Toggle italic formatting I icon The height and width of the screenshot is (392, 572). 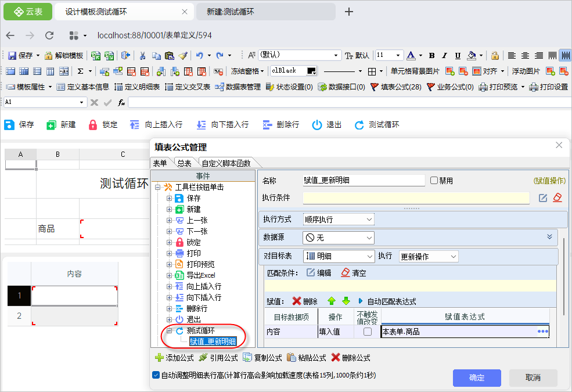coord(444,55)
